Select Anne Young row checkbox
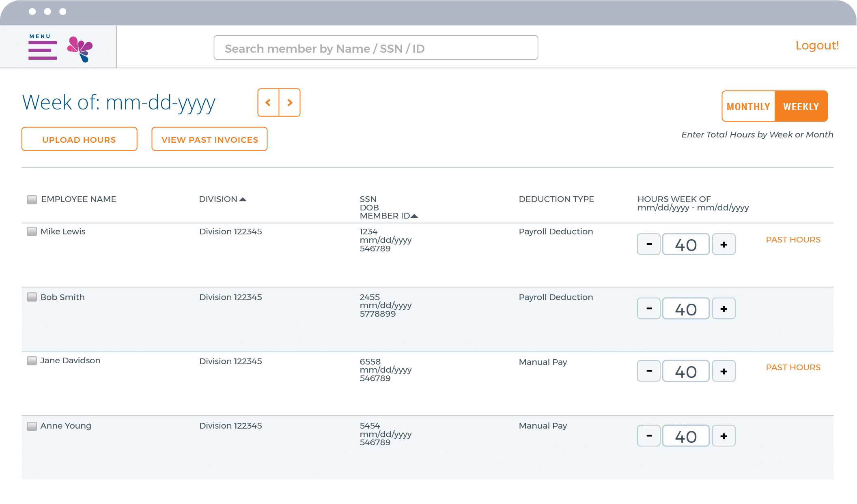This screenshot has height=504, width=857. tap(32, 426)
